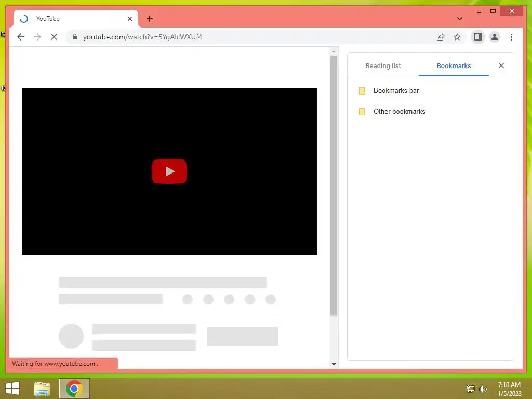Click the Chrome taskbar icon
The height and width of the screenshot is (399, 532).
coord(74,389)
